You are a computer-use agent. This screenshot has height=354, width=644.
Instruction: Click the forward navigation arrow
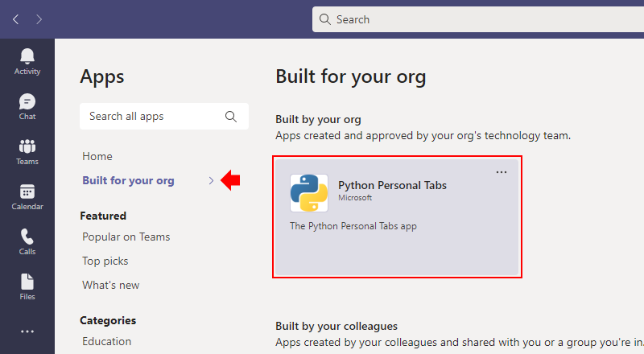tap(39, 19)
